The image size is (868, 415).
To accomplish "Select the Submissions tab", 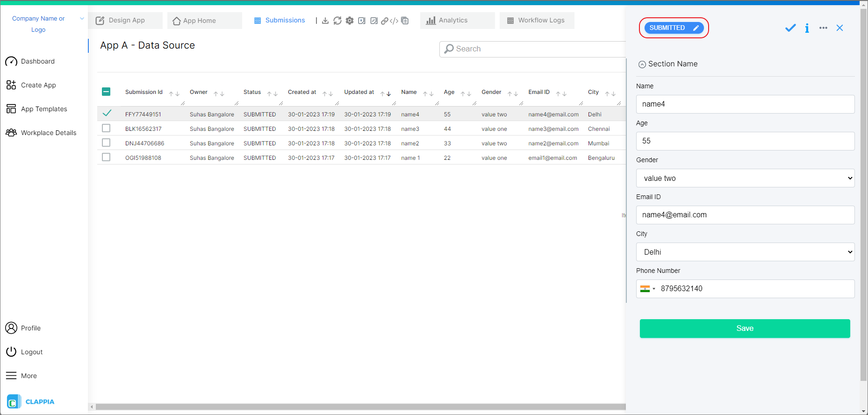I will coord(280,21).
